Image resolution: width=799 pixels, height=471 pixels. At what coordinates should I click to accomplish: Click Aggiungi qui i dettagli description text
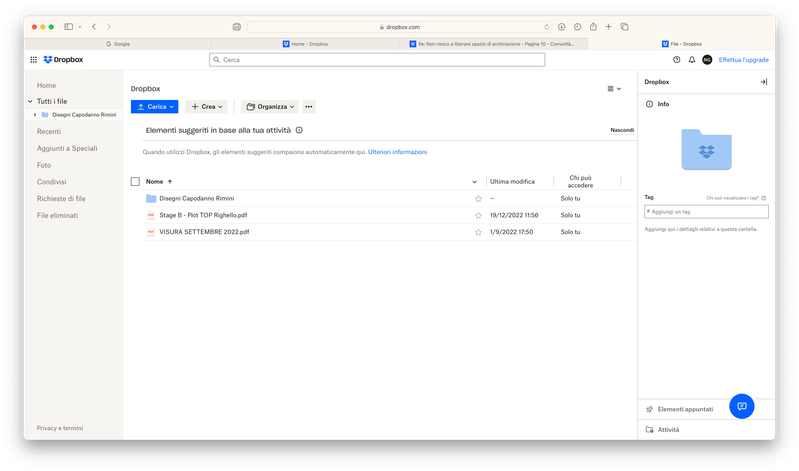click(701, 229)
